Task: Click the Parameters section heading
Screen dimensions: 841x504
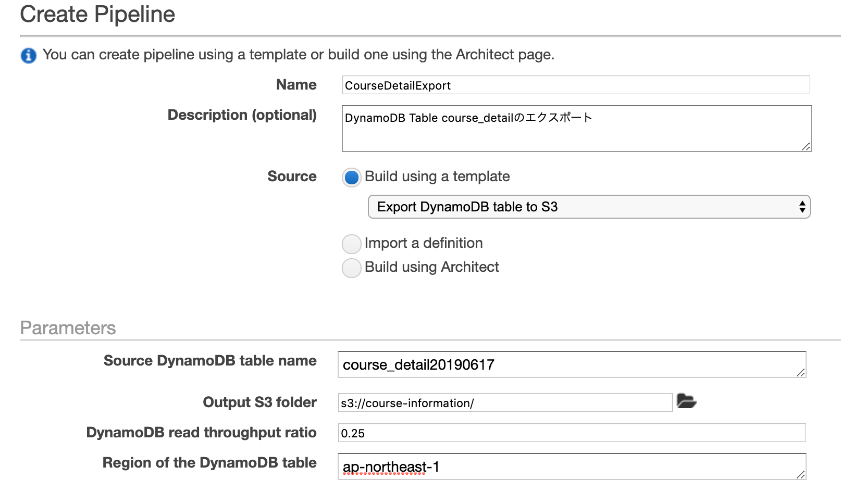Action: 68,328
